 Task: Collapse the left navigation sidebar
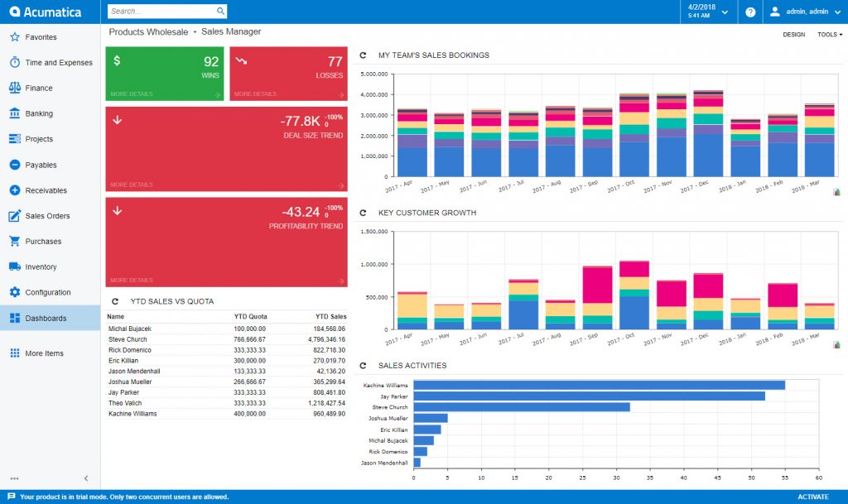coord(86,478)
